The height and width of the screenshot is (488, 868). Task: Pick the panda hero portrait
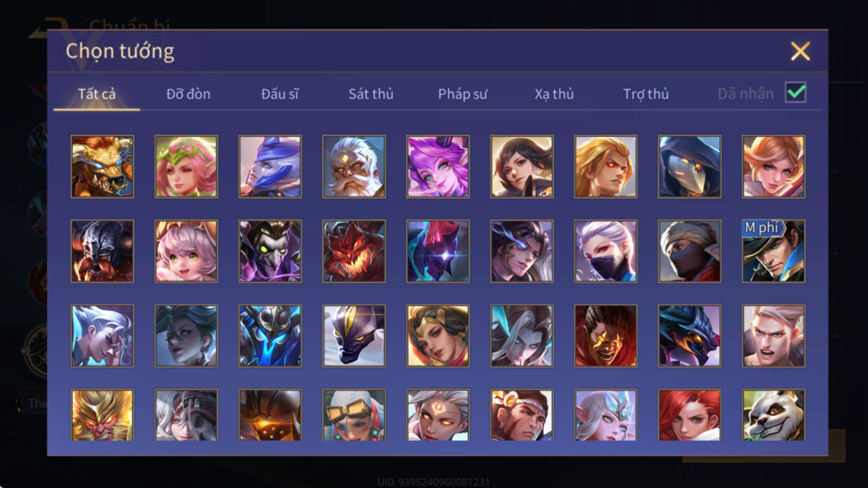coord(773,415)
